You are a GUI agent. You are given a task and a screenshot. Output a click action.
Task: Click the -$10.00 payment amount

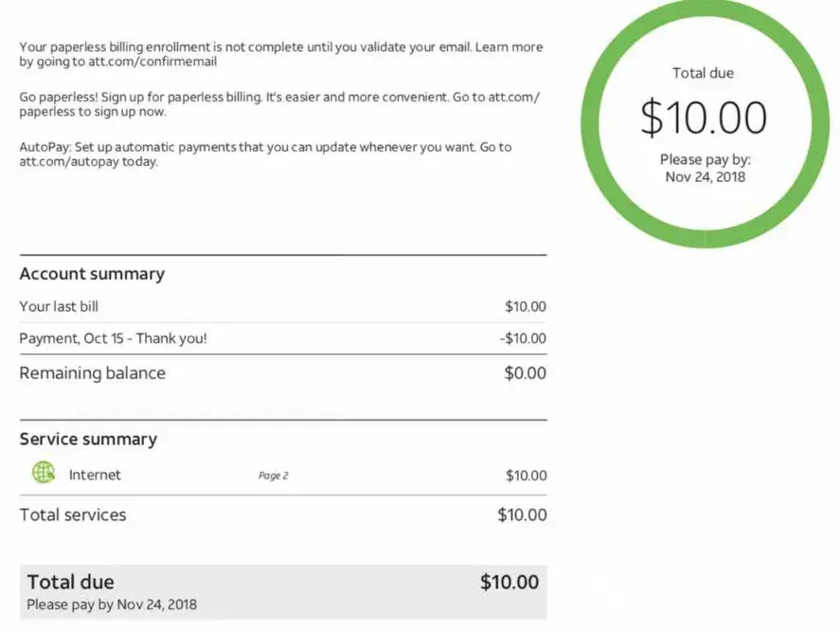tap(523, 338)
